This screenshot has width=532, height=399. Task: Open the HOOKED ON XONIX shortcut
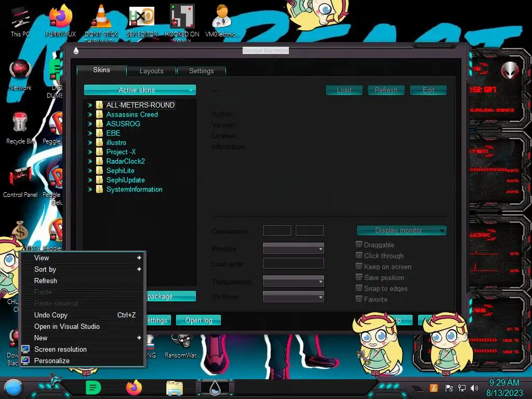point(182,22)
